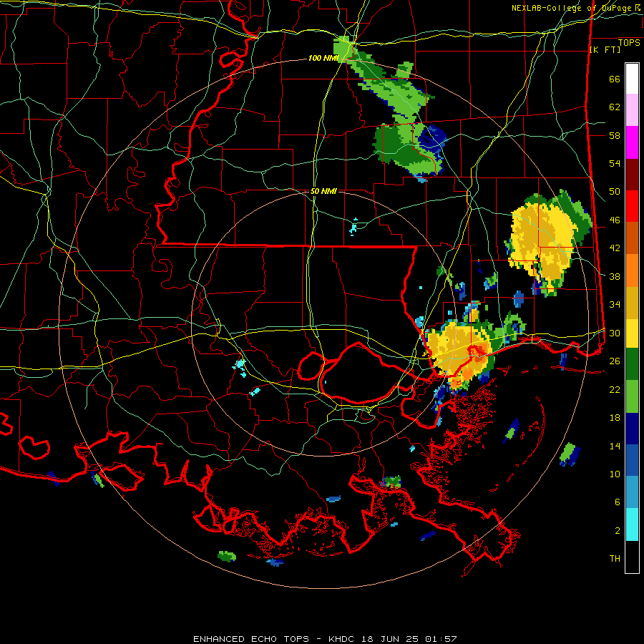
Task: Pick the dark green legend swatch
Action: 632,364
